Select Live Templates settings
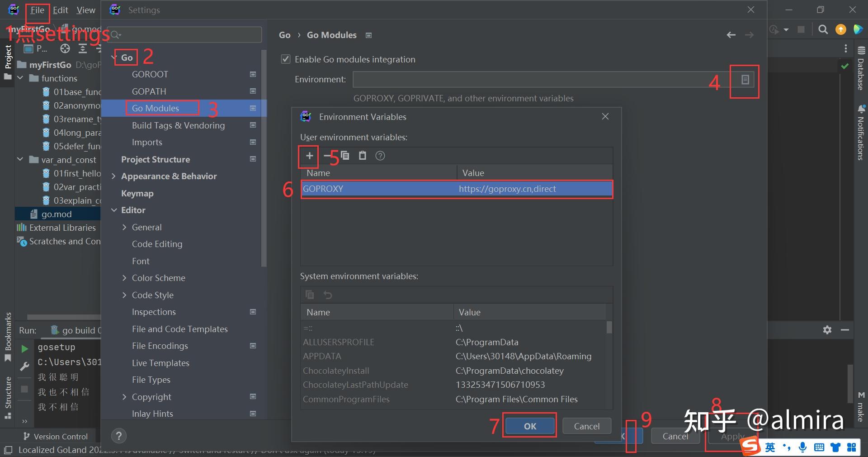Image resolution: width=868 pixels, height=457 pixels. pyautogui.click(x=160, y=363)
